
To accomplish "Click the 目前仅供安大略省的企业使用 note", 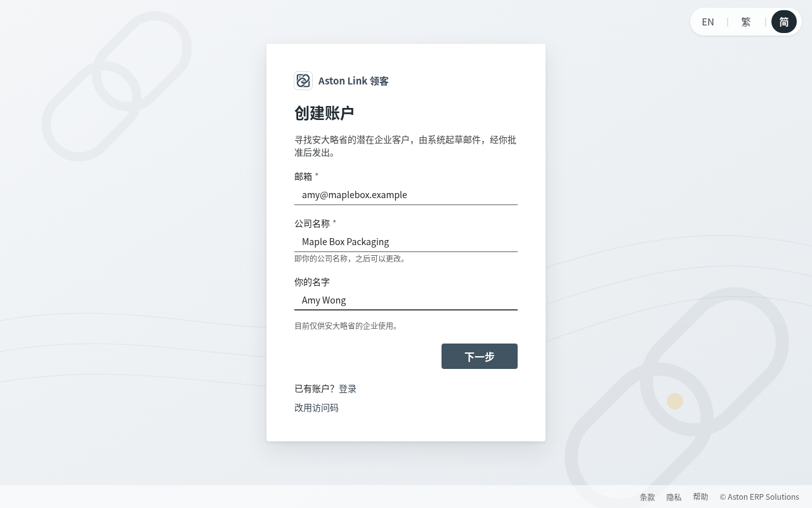I will pos(346,326).
